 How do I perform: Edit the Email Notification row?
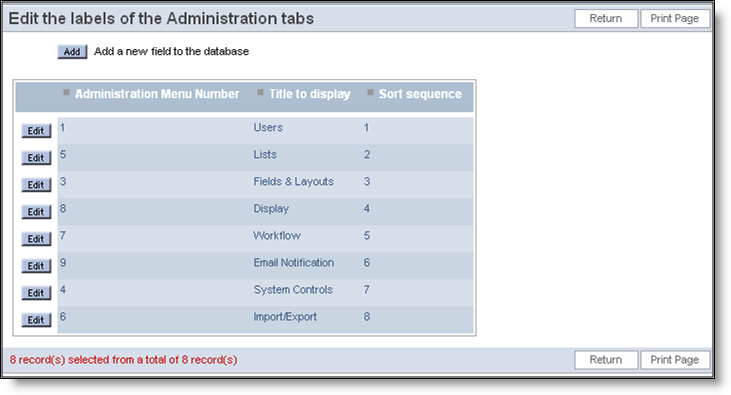click(36, 266)
